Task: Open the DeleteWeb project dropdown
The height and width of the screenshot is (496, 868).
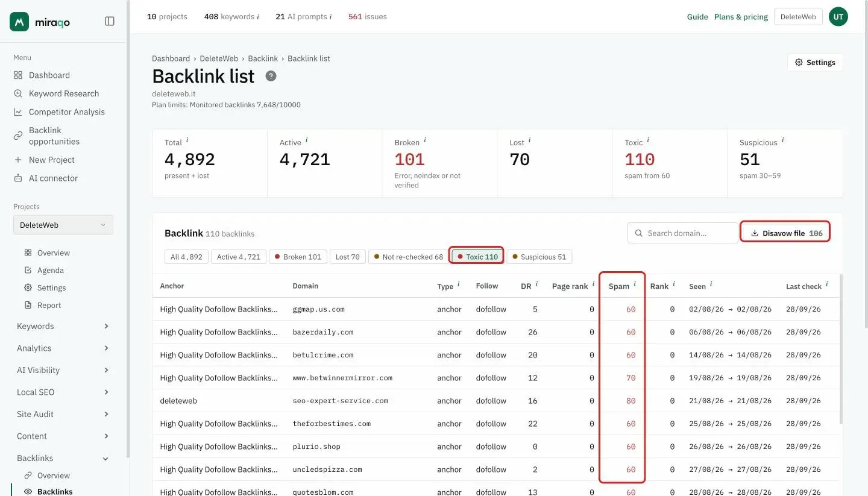Action: 63,225
